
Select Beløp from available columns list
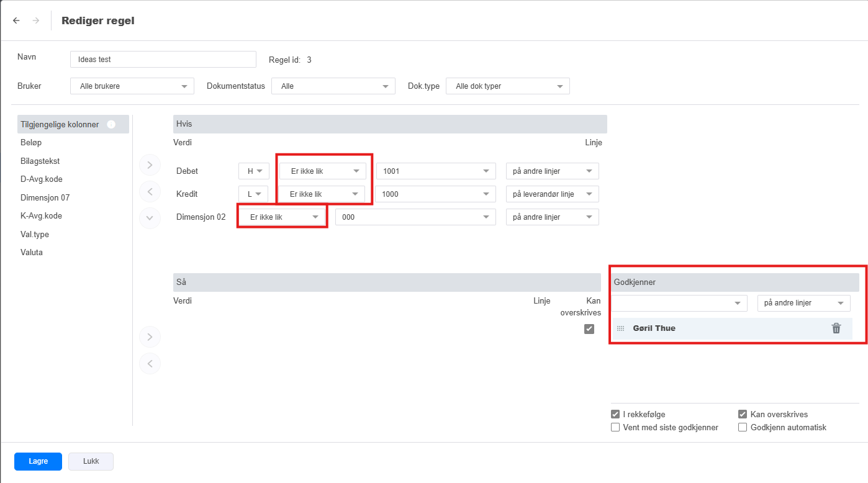coord(31,143)
